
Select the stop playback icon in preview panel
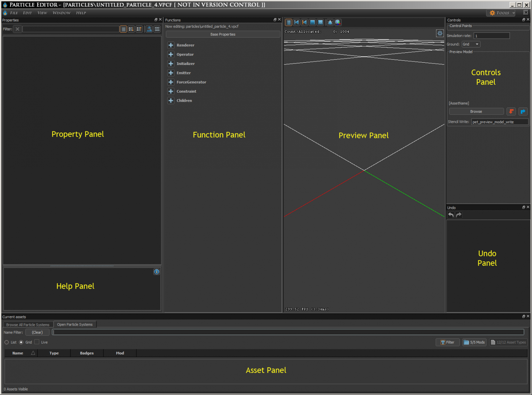coord(312,22)
